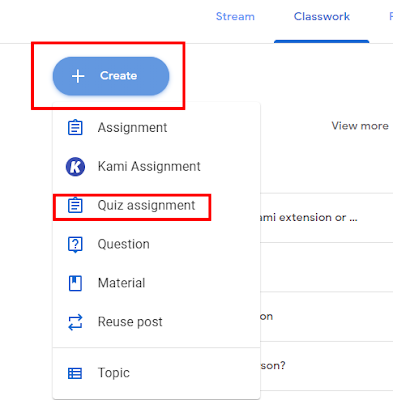The height and width of the screenshot is (400, 393).
Task: Open the Classwork tab
Action: [322, 16]
